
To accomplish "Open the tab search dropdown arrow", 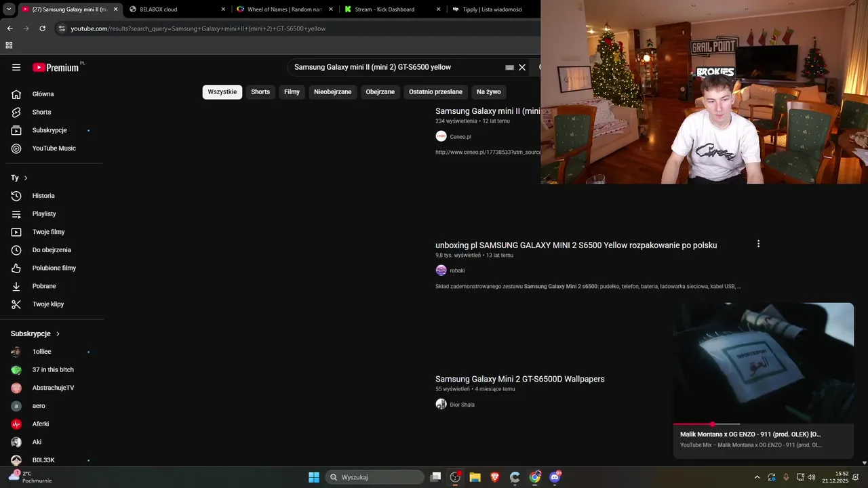I will pyautogui.click(x=8, y=9).
